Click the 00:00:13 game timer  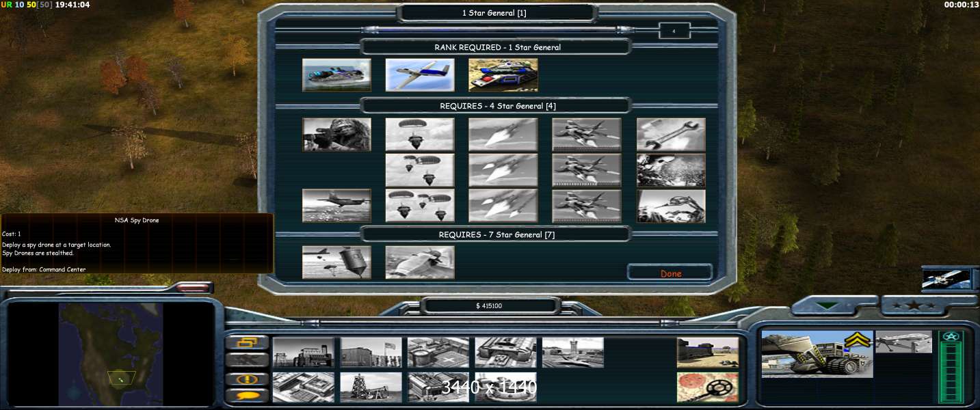tap(962, 5)
